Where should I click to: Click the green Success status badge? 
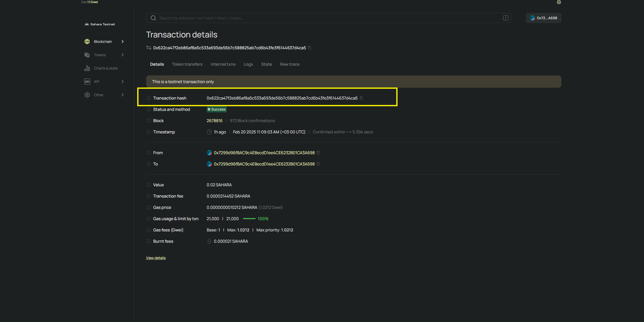[x=217, y=109]
